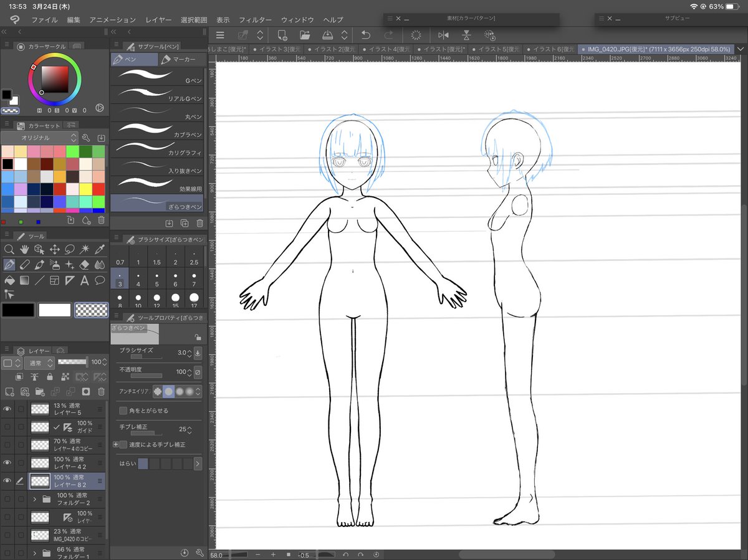Click the new raster layer icon
748x560 pixels.
pos(9,392)
